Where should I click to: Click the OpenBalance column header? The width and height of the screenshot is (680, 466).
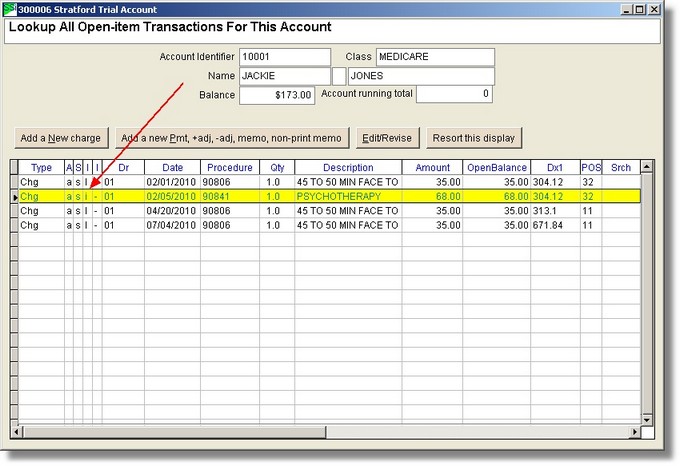click(497, 167)
